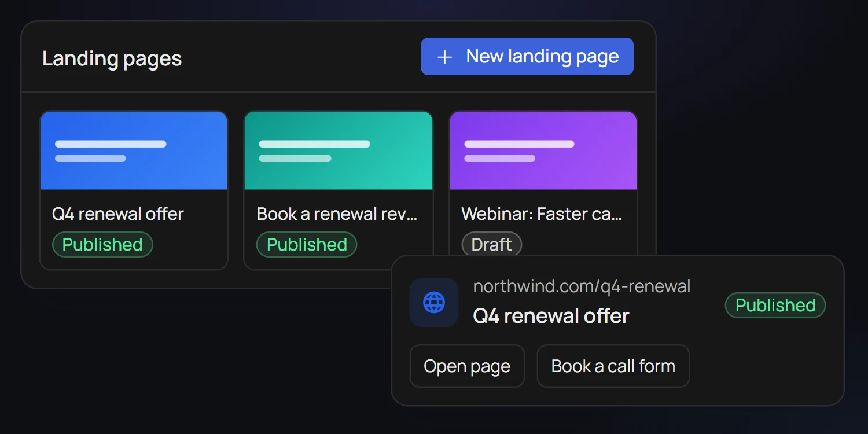
Task: Select the Book a renewal rev... card title
Action: [x=337, y=214]
